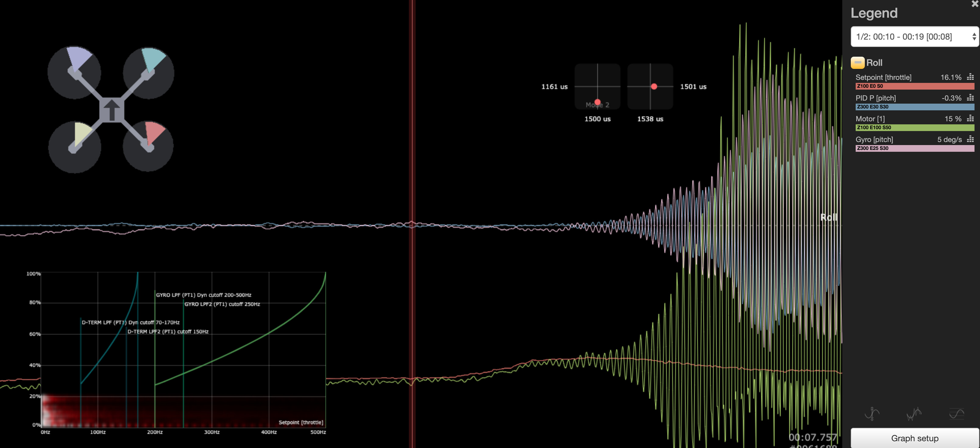Click the graph grid overlay icon
Image resolution: width=980 pixels, height=448 pixels.
(x=957, y=413)
